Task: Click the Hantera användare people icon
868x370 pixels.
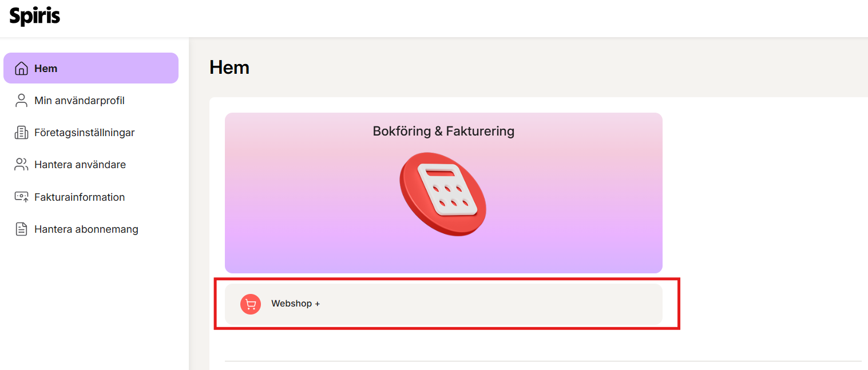Action: click(21, 165)
